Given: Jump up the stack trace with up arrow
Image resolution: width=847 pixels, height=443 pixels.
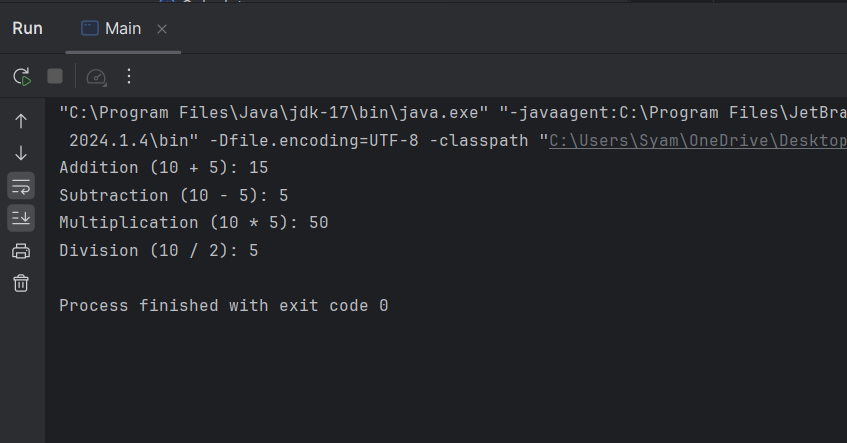Looking at the screenshot, I should click(21, 121).
